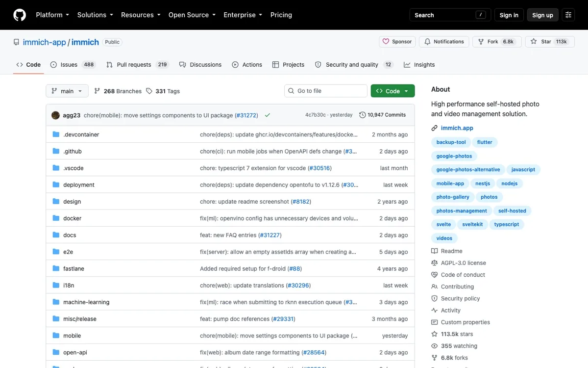Click the Go to file field
588x368 pixels.
click(326, 91)
